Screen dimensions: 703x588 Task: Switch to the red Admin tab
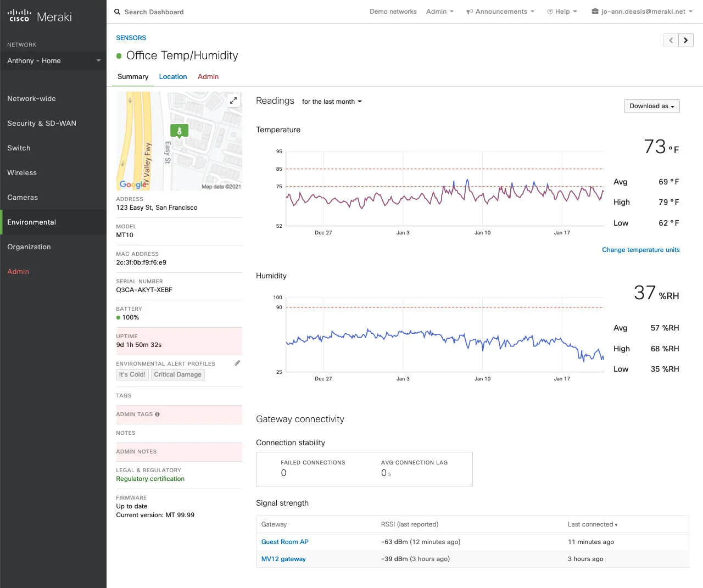point(208,77)
